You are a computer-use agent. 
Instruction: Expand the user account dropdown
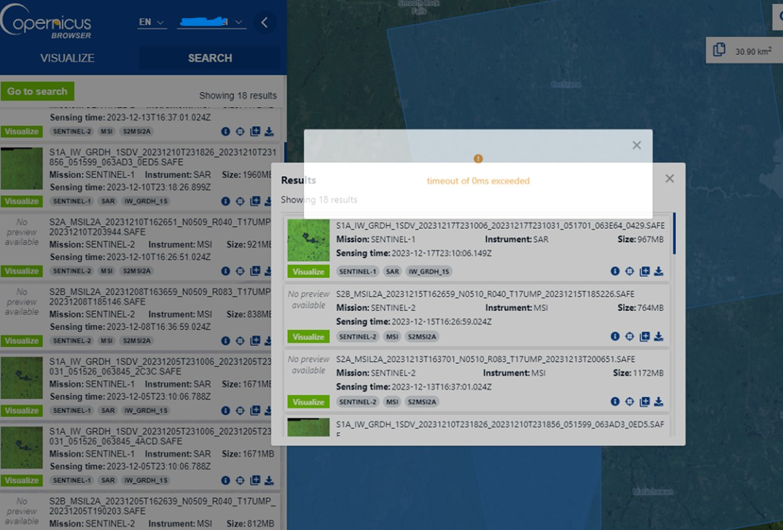pyautogui.click(x=212, y=22)
